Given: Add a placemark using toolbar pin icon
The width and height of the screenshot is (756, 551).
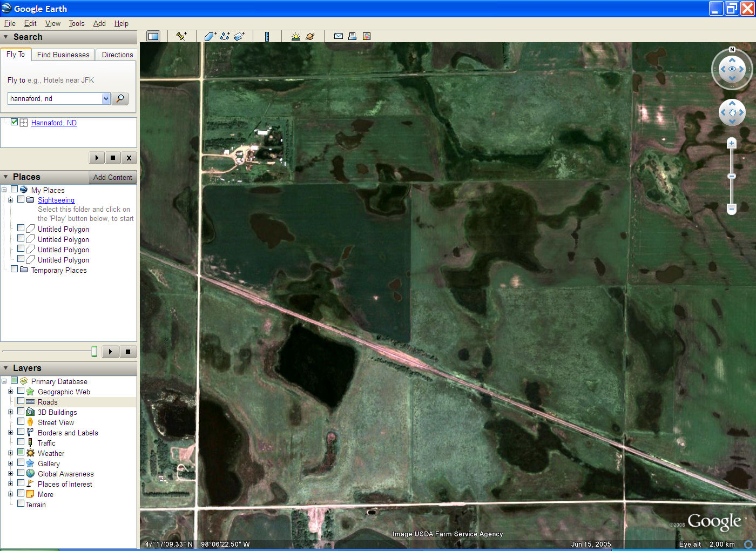Looking at the screenshot, I should coord(181,36).
